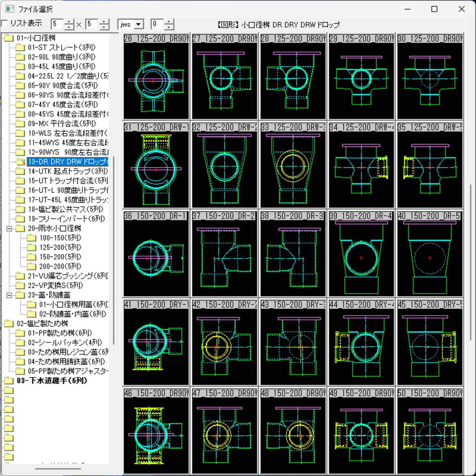Image resolution: width=476 pixels, height=476 pixels.
Task: Click folder icon beside 02-塩ビ製ため桝
Action: (9, 324)
